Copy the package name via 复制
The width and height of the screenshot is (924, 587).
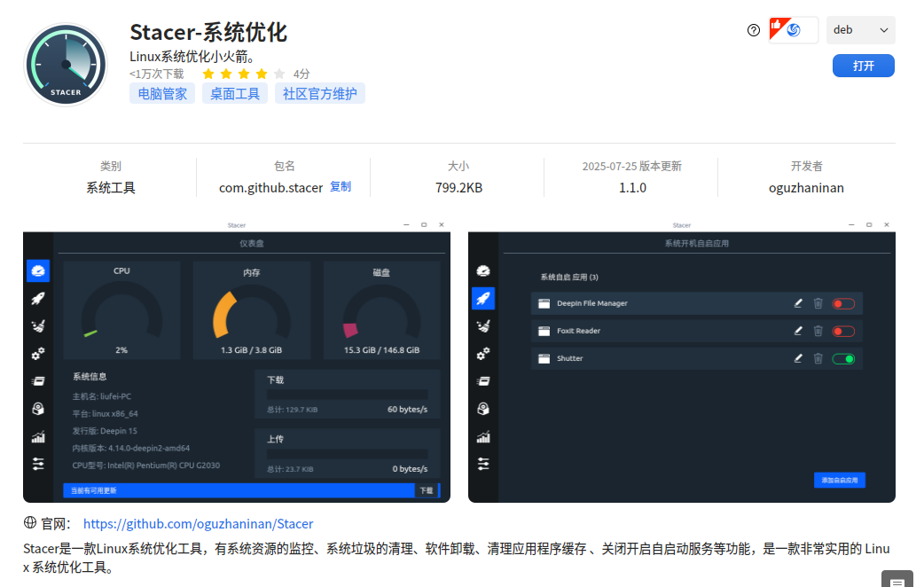click(x=340, y=187)
